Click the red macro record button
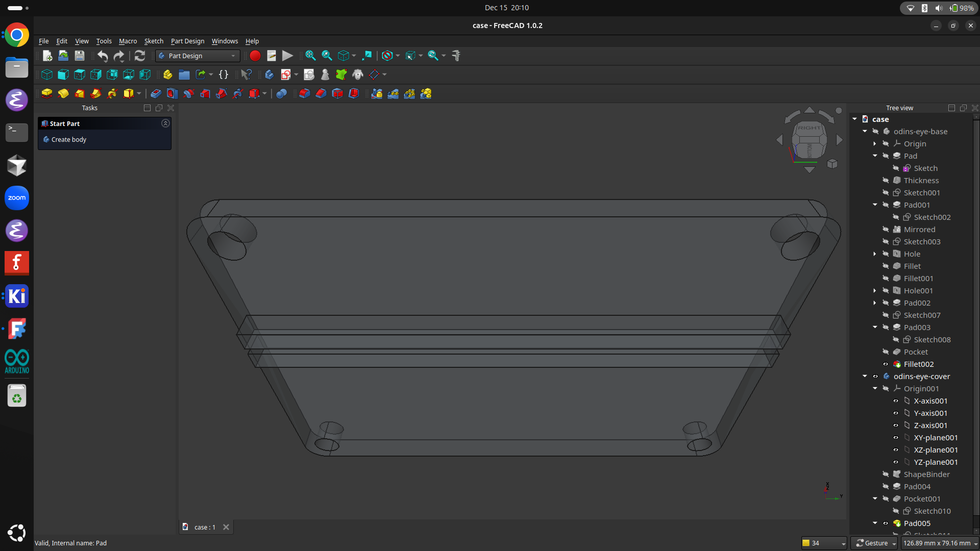 (255, 56)
